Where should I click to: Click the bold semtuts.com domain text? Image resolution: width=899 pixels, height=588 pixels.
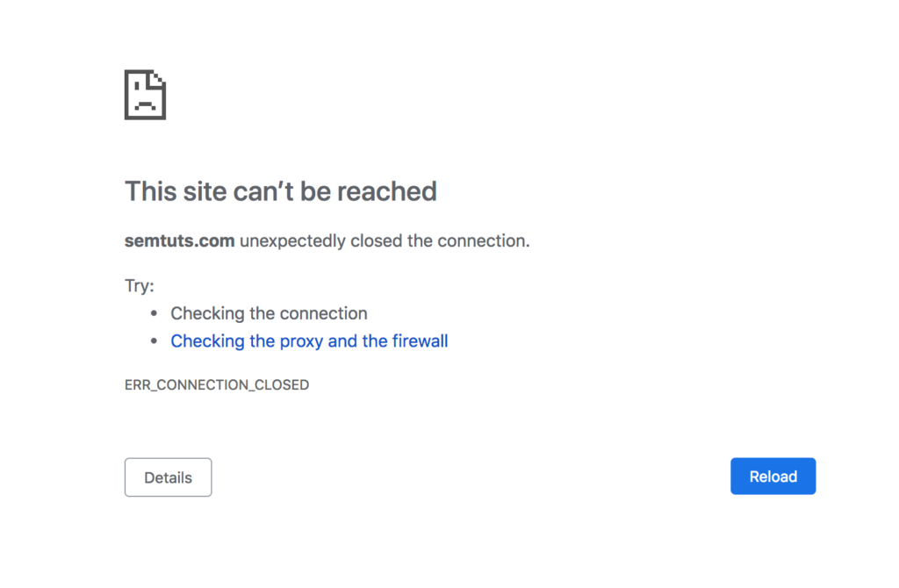tap(179, 240)
